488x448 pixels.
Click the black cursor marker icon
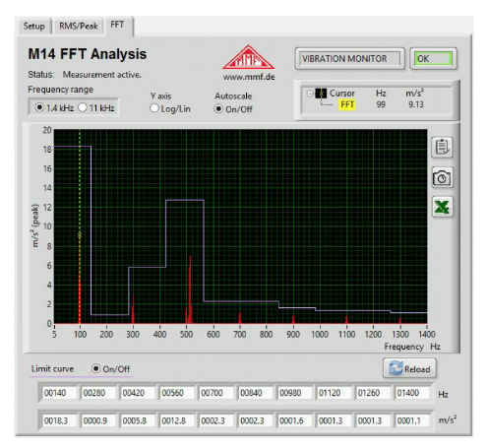click(x=321, y=94)
